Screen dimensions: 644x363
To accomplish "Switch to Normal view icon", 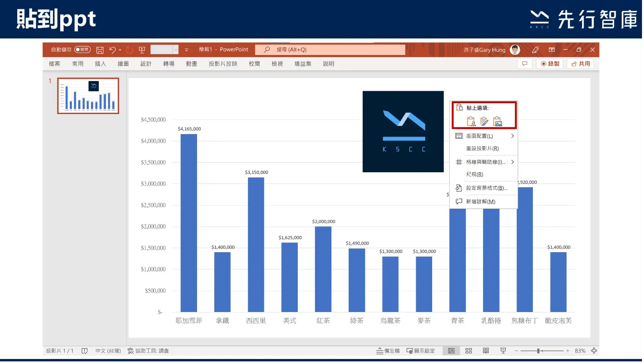I will (451, 351).
